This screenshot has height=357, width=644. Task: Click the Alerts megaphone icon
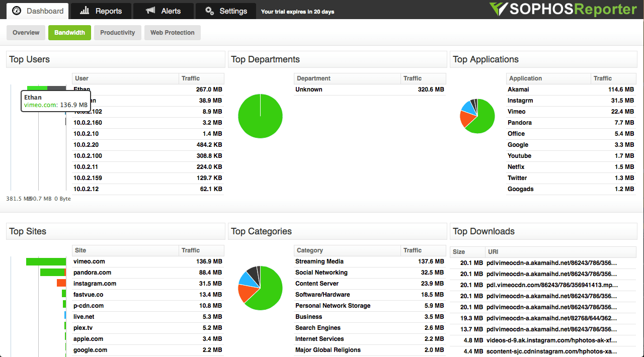pyautogui.click(x=150, y=11)
